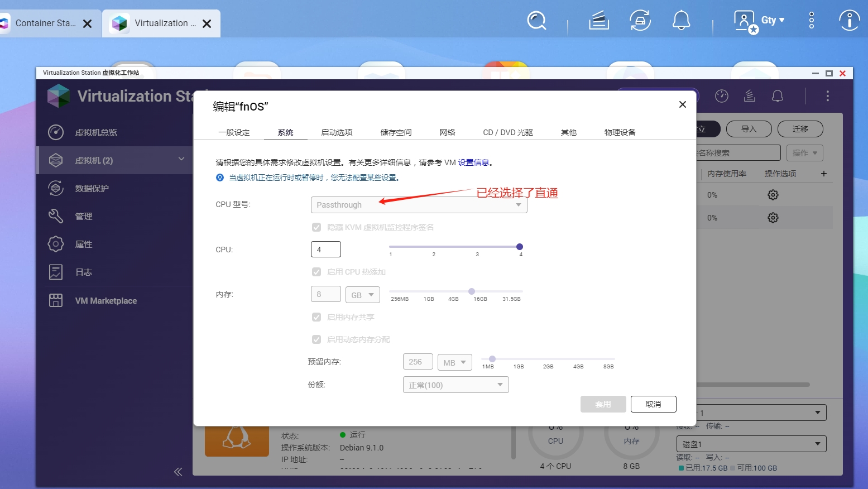Open 日志 logs in the sidebar
Screen dimensions: 868x489
(x=83, y=272)
